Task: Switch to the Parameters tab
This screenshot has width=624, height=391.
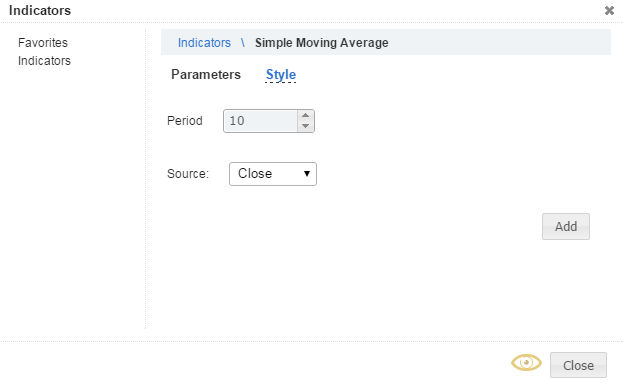Action: pos(206,75)
